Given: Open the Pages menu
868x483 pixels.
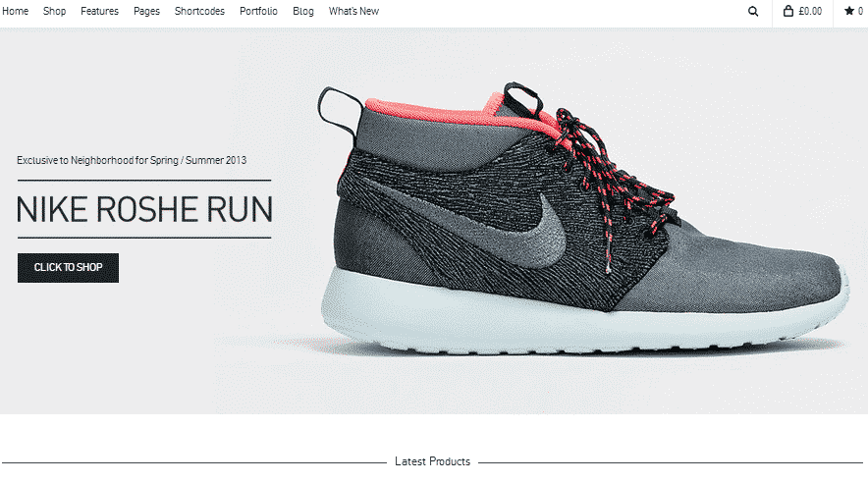Looking at the screenshot, I should [146, 11].
